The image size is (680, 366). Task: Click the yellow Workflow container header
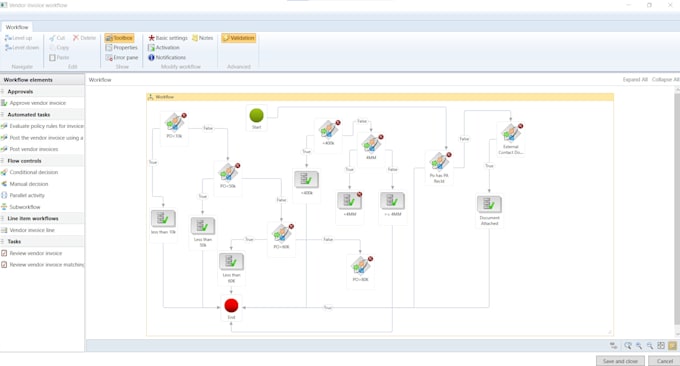pyautogui.click(x=380, y=97)
